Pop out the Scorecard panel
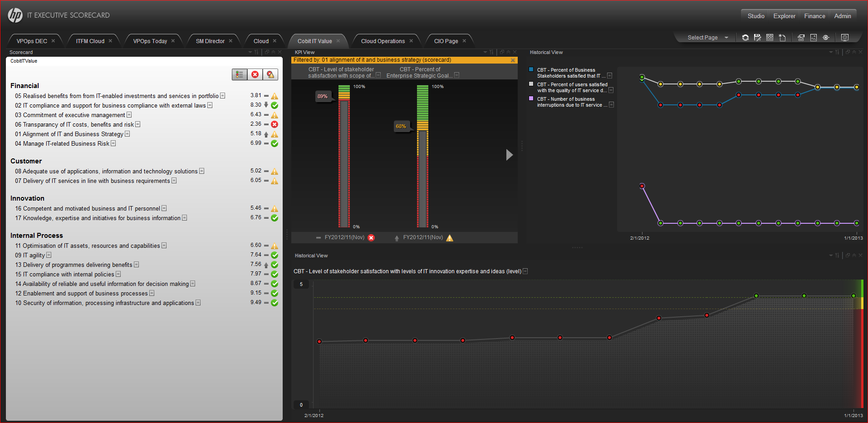868x423 pixels. pyautogui.click(x=267, y=52)
